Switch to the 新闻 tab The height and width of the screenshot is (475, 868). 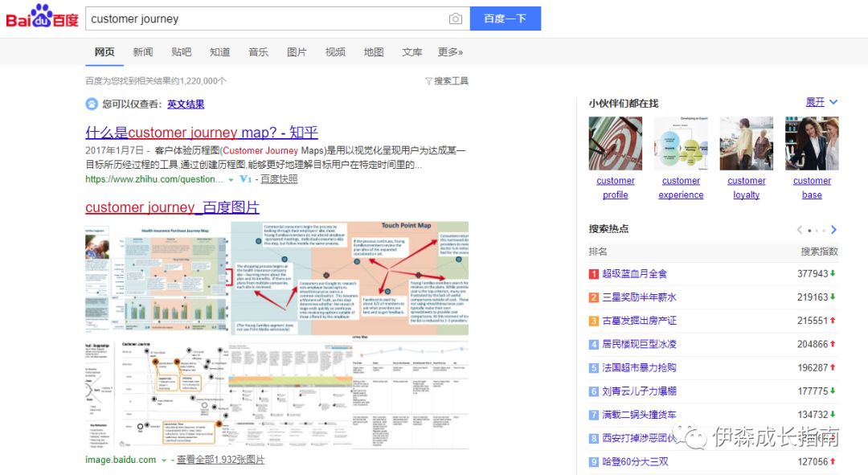click(143, 52)
